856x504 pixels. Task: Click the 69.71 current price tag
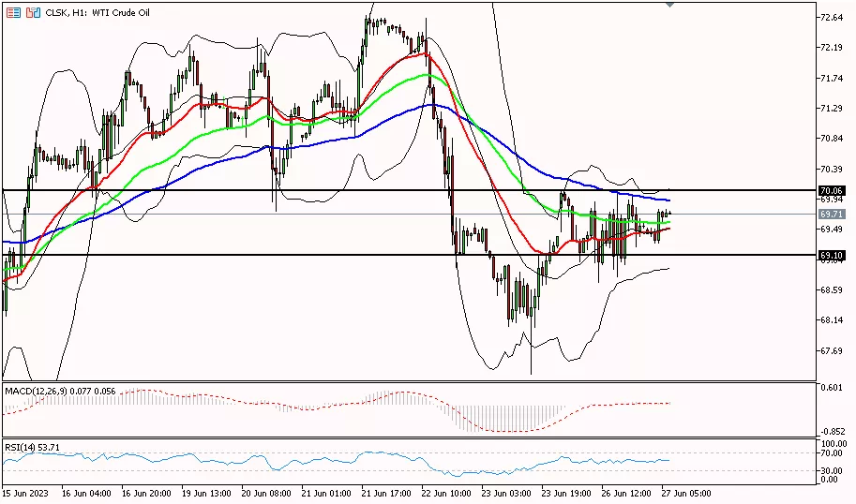[x=833, y=215]
